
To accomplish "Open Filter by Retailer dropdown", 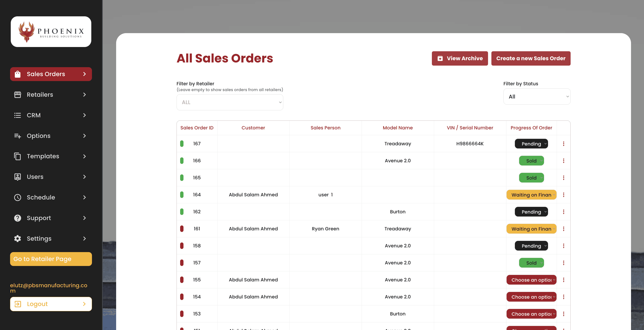I will pos(230,102).
